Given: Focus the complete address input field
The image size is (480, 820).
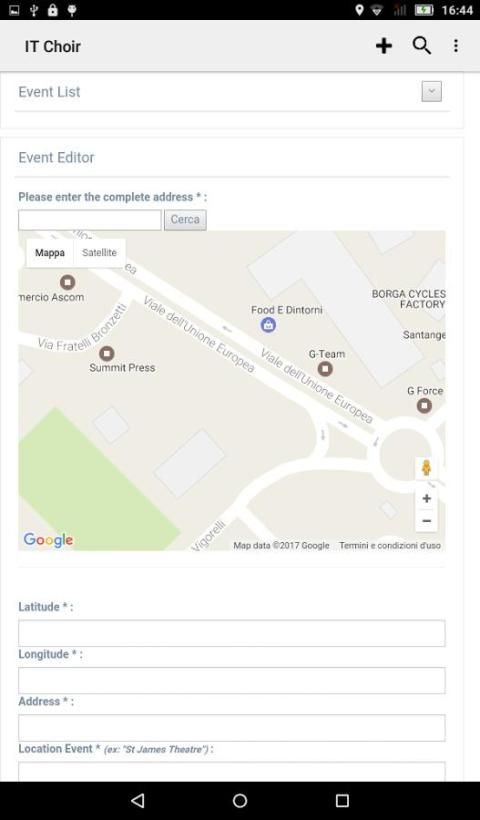Looking at the screenshot, I should 90,220.
